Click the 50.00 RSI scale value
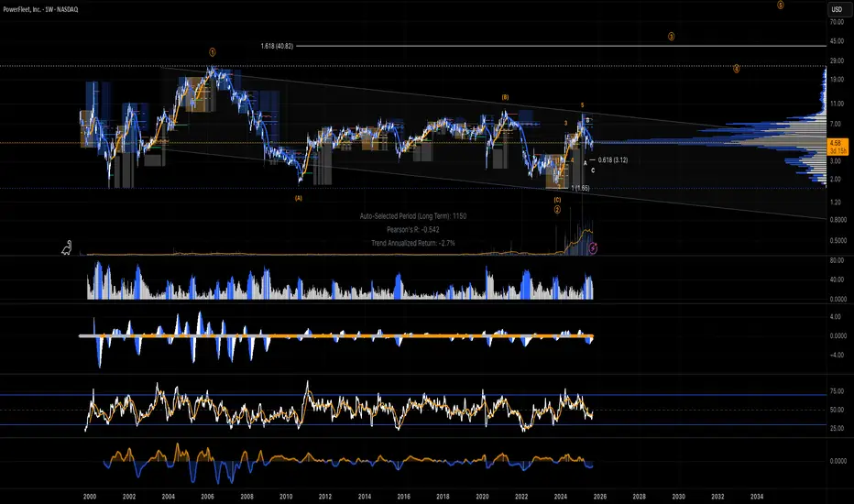The height and width of the screenshot is (504, 854). tap(838, 410)
